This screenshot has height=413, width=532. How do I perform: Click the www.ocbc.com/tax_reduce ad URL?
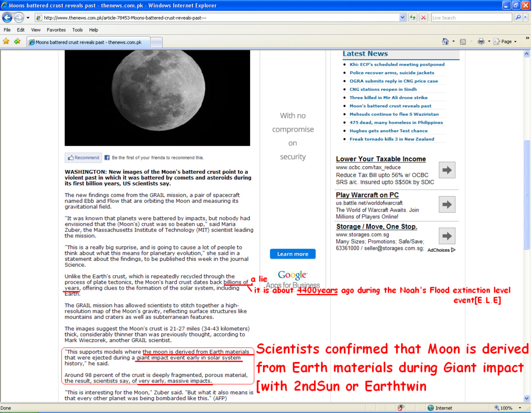pyautogui.click(x=368, y=167)
